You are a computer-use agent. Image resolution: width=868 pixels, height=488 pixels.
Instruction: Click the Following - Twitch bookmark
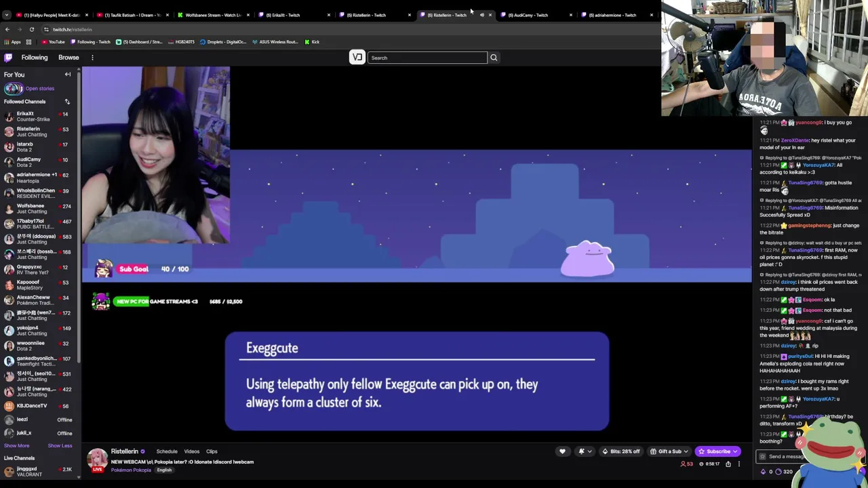[x=90, y=42]
